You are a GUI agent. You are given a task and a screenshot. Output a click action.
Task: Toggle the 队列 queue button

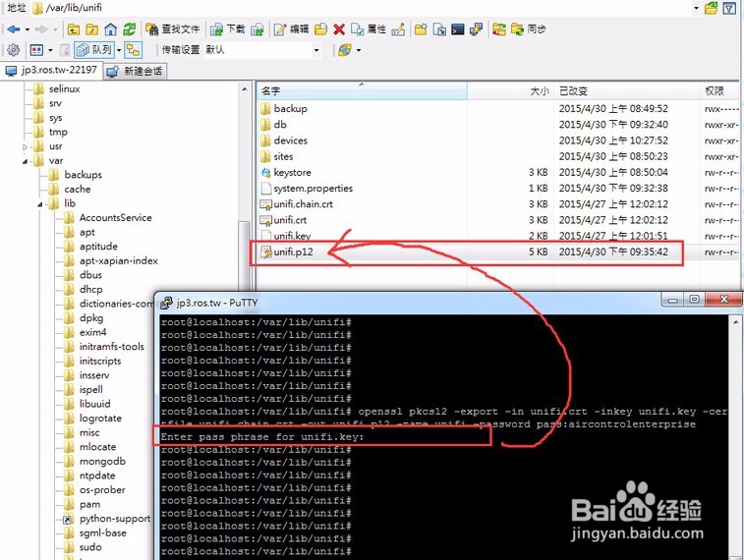94,50
